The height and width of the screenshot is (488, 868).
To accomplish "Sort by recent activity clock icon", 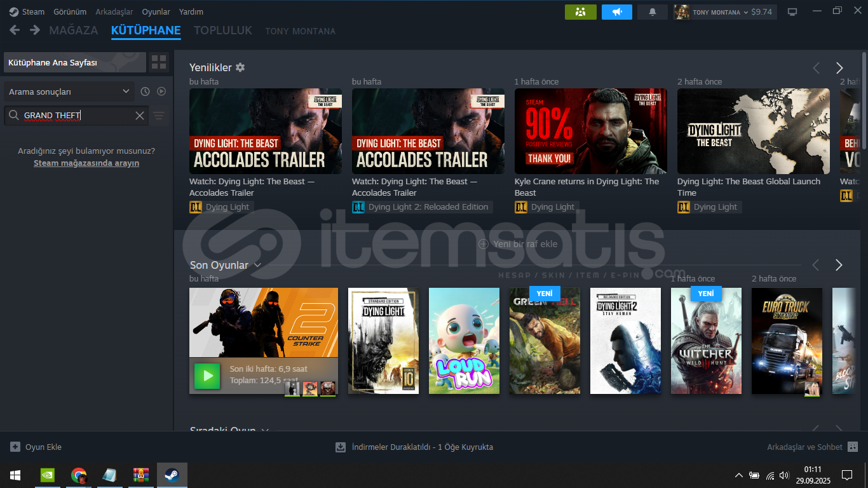I will pyautogui.click(x=145, y=91).
